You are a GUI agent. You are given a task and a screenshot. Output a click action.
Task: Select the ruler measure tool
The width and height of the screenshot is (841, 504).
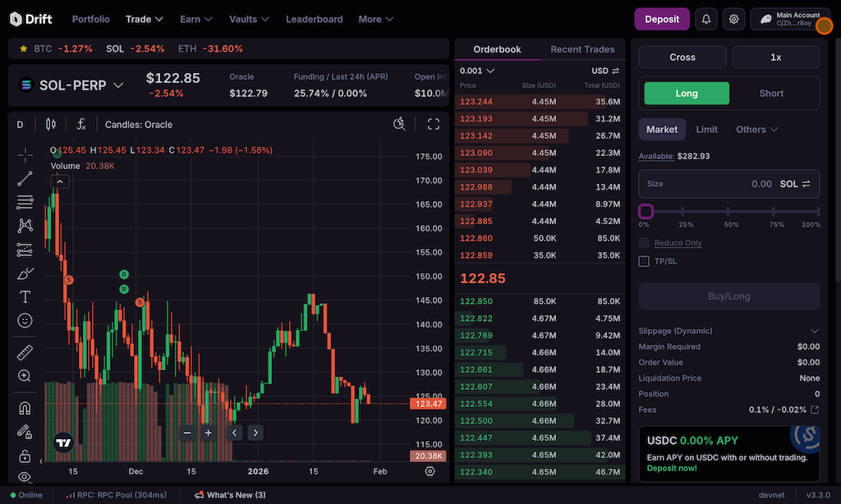point(25,353)
